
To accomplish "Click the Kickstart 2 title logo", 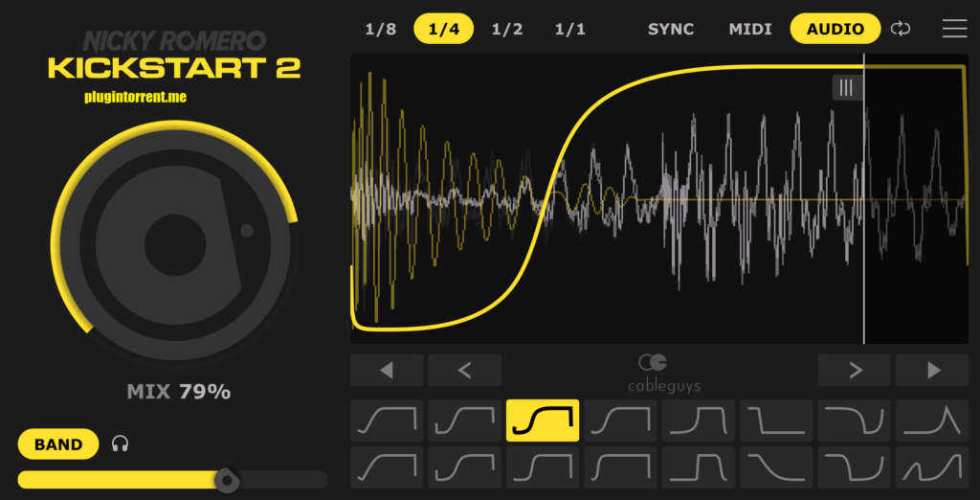I will pos(174,68).
